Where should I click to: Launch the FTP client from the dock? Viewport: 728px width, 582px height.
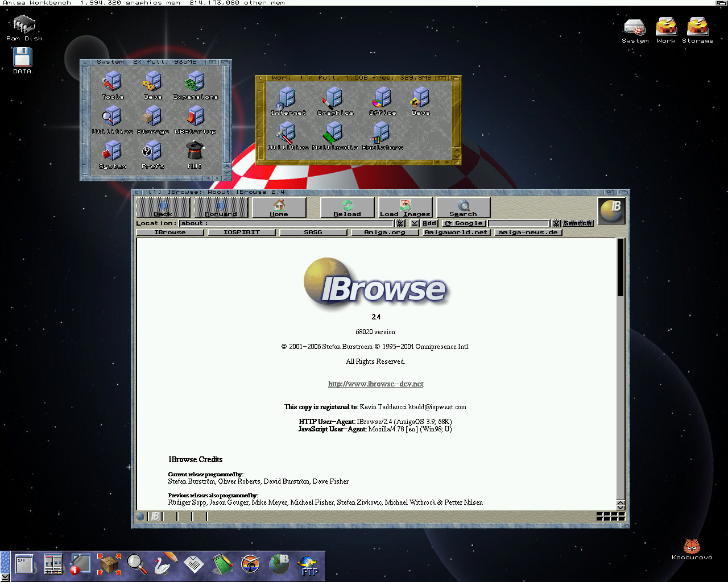[308, 565]
